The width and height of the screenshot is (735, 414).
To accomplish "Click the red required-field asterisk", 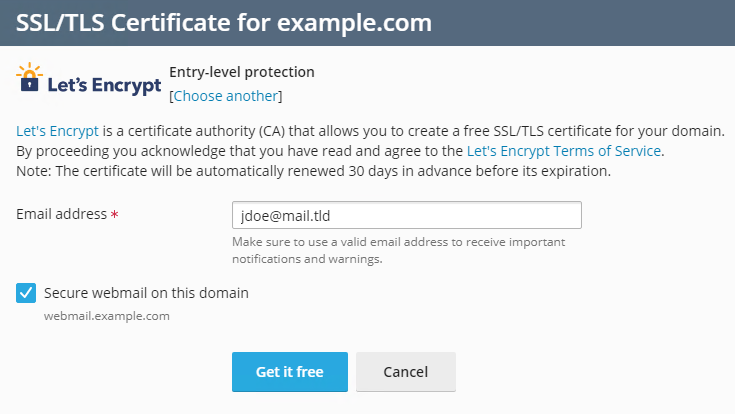I will click(115, 215).
